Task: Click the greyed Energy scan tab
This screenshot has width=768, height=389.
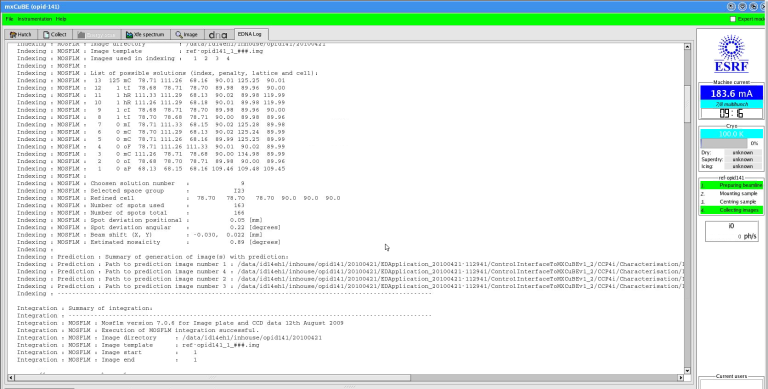Action: tap(96, 35)
